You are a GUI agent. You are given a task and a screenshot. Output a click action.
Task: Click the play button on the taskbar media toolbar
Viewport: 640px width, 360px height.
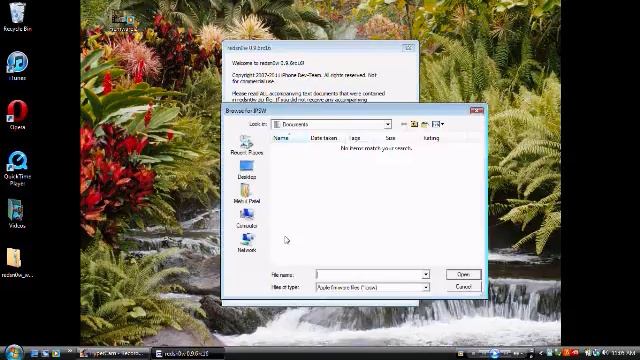[494, 353]
